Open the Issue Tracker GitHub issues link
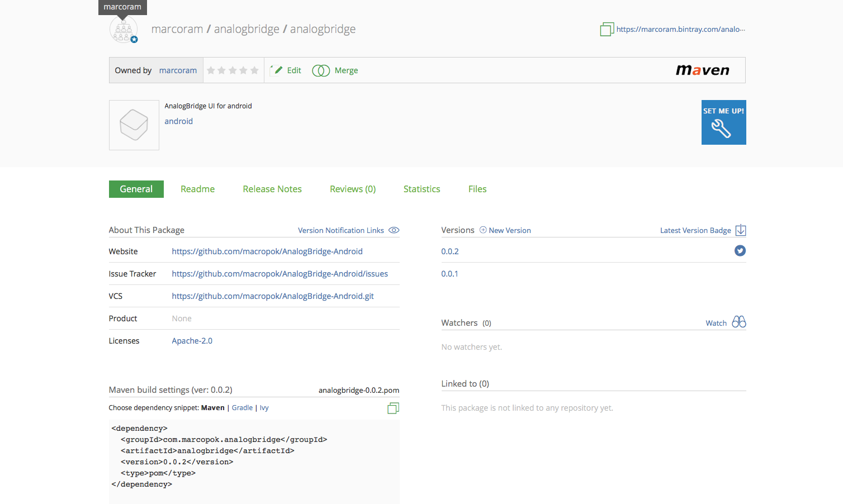 (x=280, y=274)
